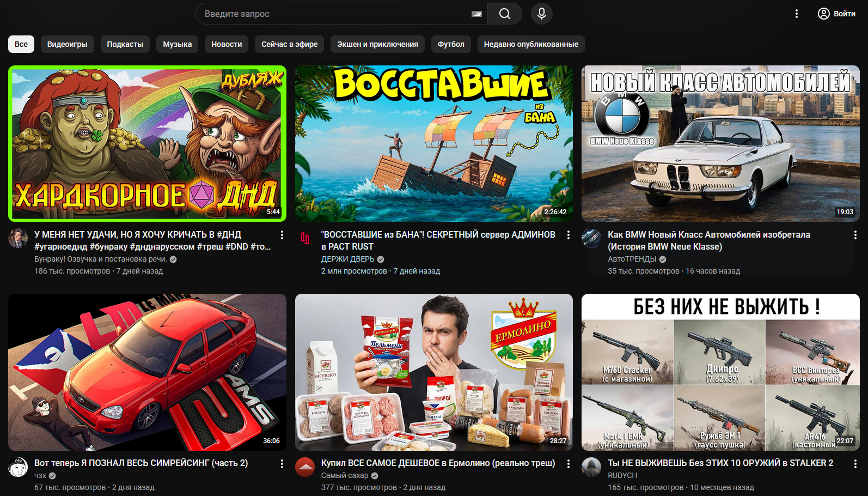Screen dimensions: 868x496
Task: Open the Ермолино food video thumbnail
Action: tap(434, 372)
